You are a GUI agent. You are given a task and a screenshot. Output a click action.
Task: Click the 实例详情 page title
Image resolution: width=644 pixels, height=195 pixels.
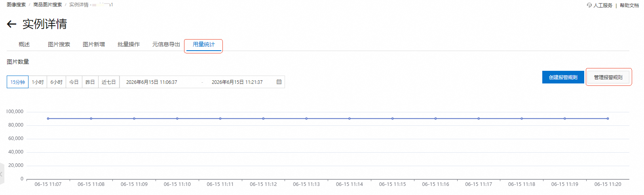pyautogui.click(x=45, y=24)
